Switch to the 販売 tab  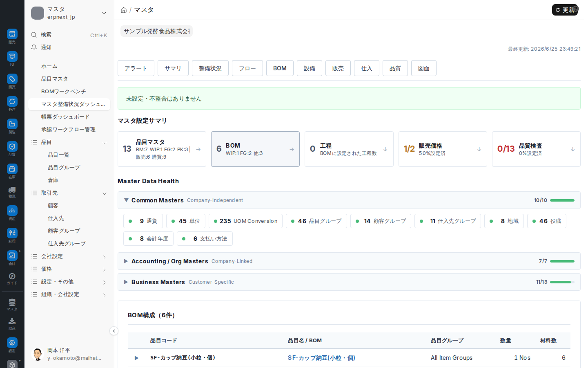(x=338, y=68)
